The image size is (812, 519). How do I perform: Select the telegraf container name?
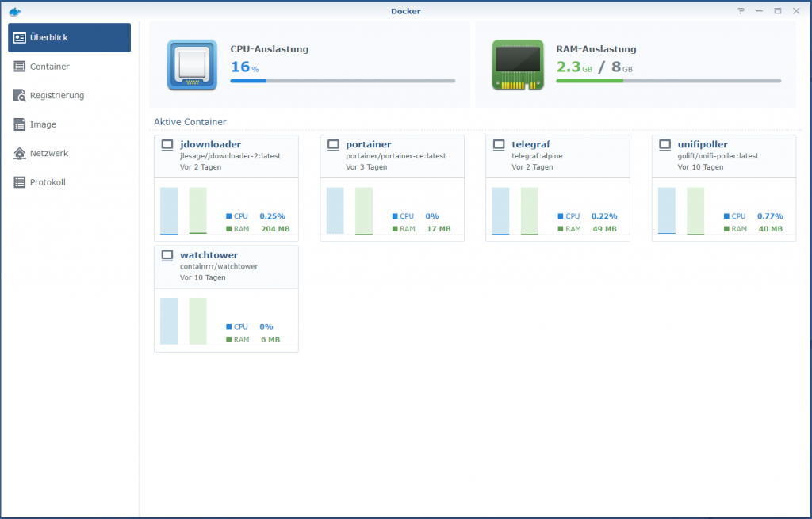tap(530, 144)
